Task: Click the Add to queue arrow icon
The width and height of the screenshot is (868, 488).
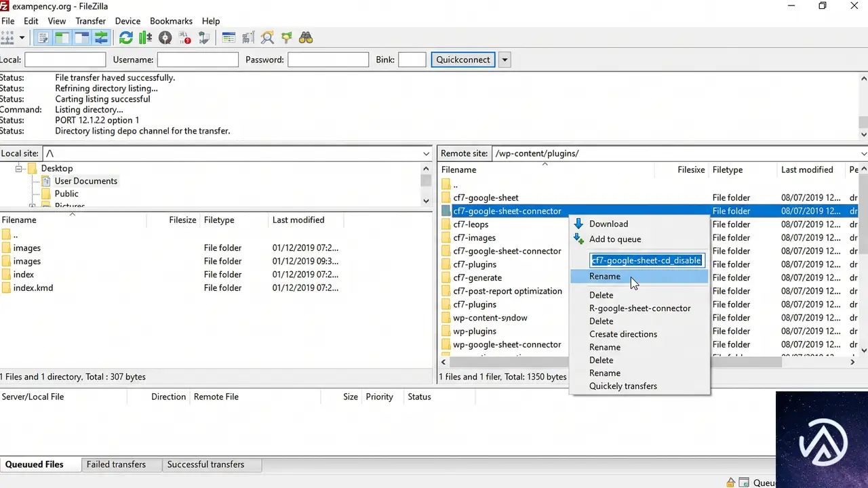Action: [x=578, y=239]
